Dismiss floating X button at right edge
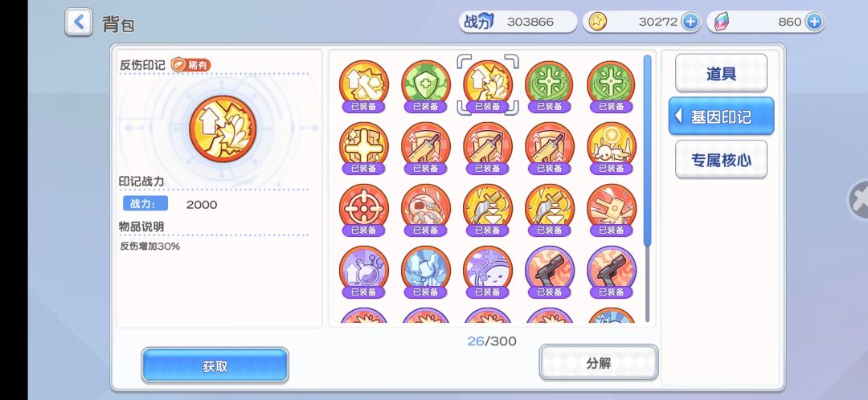 [858, 200]
